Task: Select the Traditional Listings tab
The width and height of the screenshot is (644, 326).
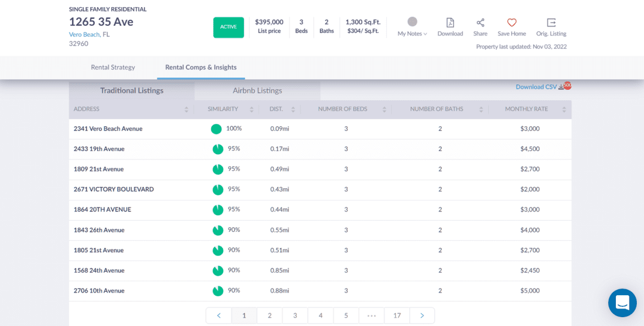Action: point(131,90)
